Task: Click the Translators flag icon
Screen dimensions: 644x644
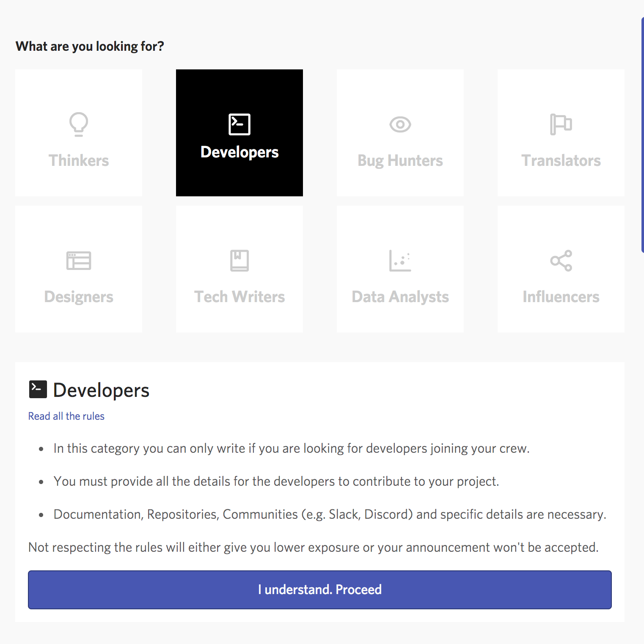Action: coord(561,124)
